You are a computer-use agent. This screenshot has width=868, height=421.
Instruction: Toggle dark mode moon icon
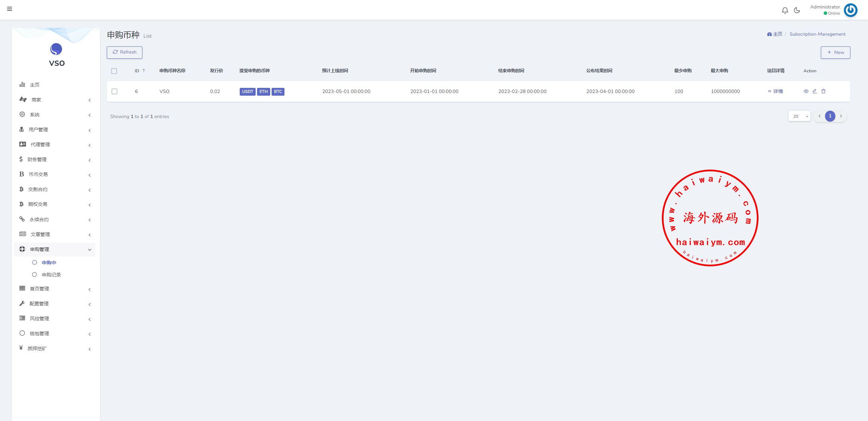[x=797, y=11]
